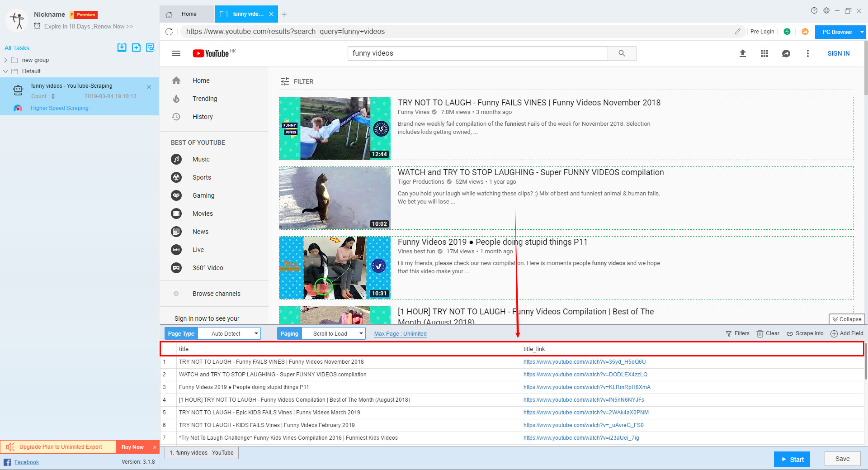Click the YouTube upload icon
This screenshot has height=470, width=868.
743,53
